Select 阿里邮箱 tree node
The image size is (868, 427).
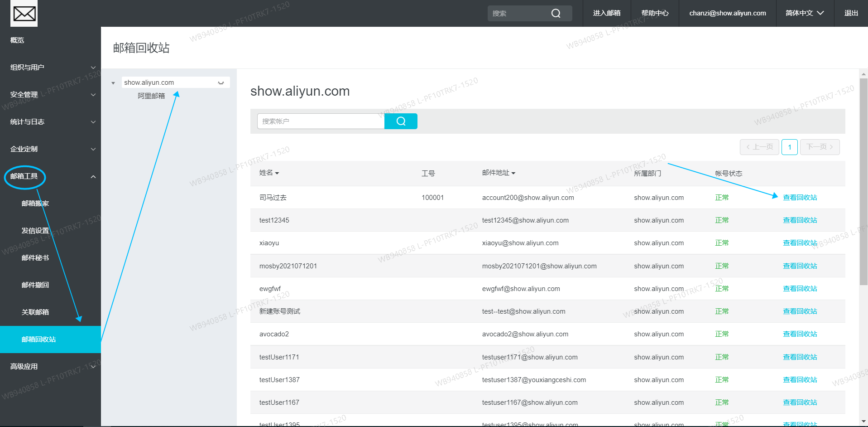[x=151, y=96]
